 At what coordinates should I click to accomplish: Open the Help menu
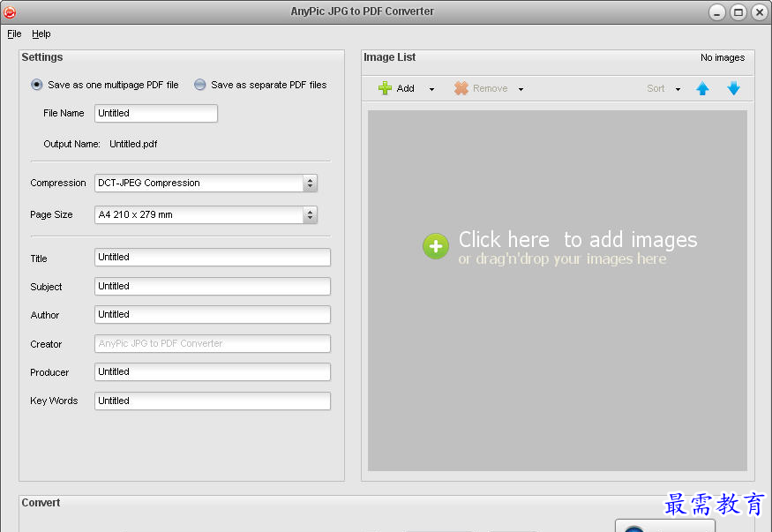click(41, 34)
